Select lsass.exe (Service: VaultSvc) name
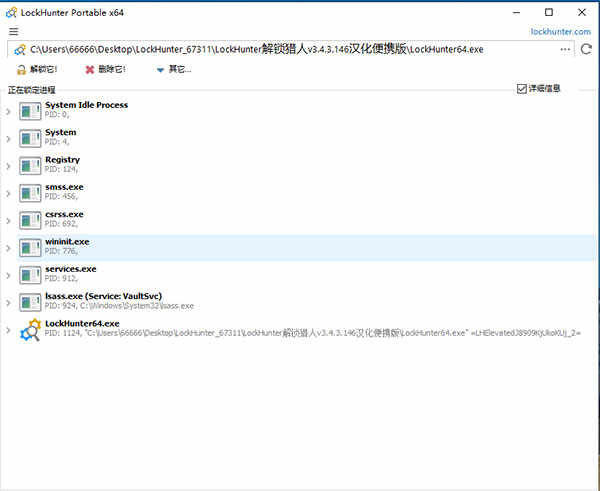This screenshot has width=600, height=491. coord(103,296)
